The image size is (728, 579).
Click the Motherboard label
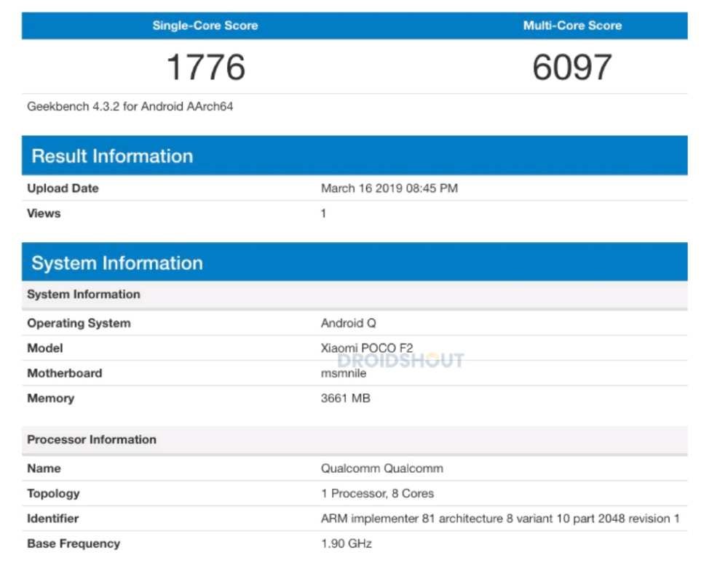pos(65,373)
